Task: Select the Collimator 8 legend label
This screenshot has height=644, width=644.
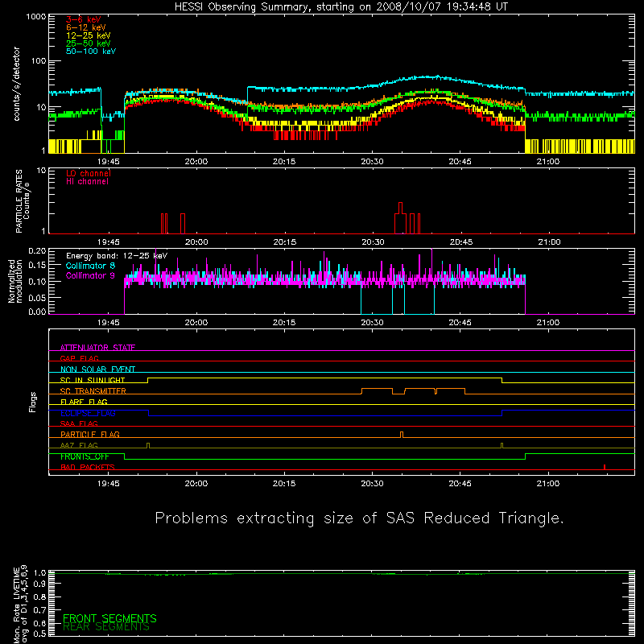Action: pos(90,266)
